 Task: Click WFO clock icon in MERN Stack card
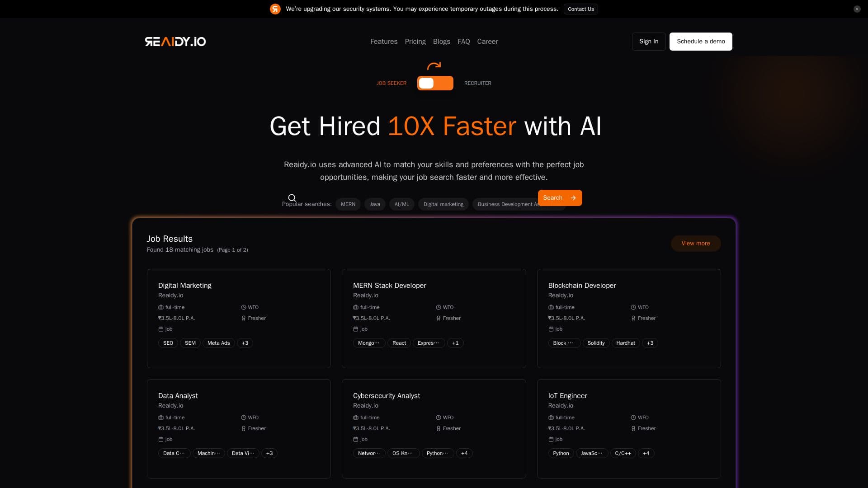(439, 307)
